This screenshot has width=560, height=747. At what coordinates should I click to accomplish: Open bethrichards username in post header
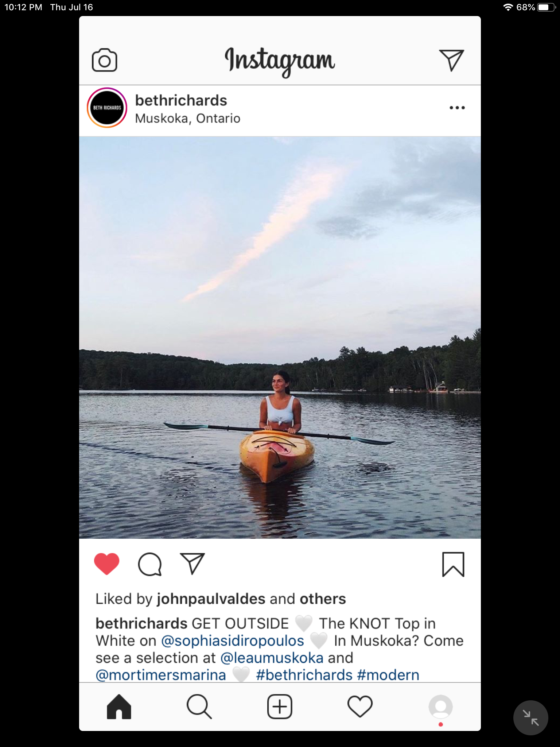181,100
